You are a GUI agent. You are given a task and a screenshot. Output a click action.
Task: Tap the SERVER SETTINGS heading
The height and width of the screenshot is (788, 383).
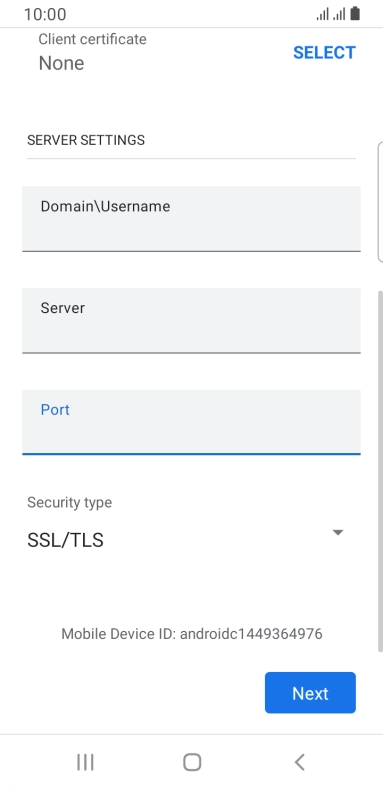(x=86, y=140)
